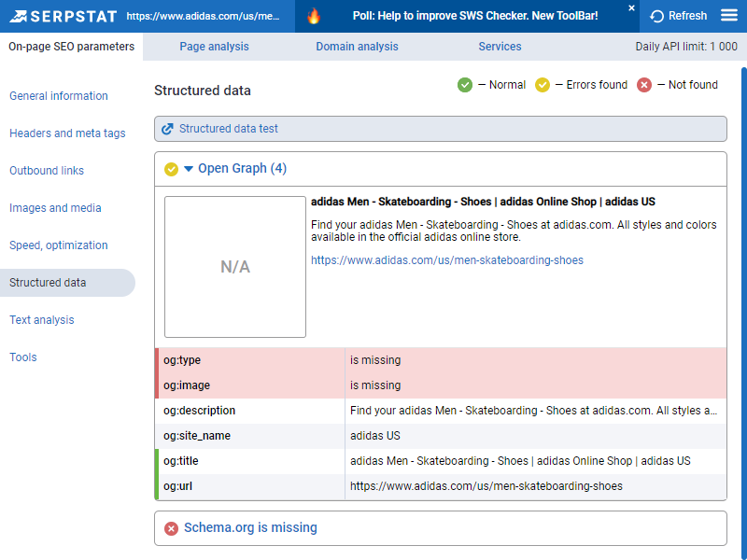Image resolution: width=747 pixels, height=560 pixels.
Task: Click the Structured data heading
Action: 203,91
